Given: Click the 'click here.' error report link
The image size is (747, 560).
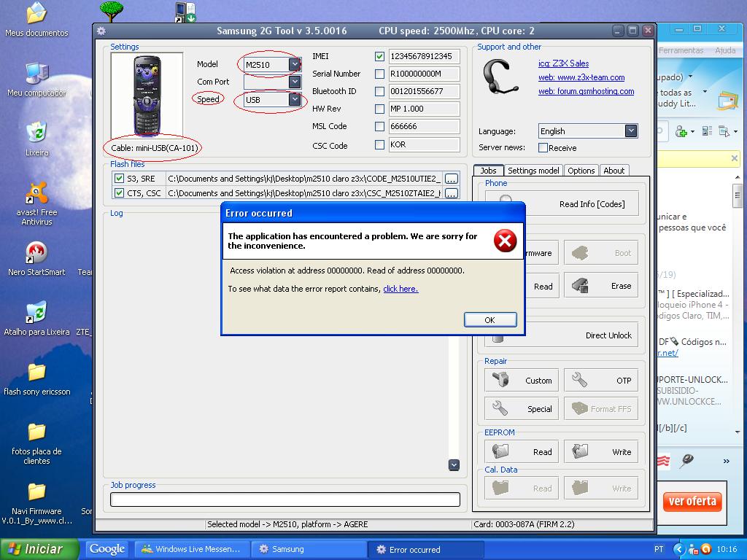Looking at the screenshot, I should [x=400, y=289].
